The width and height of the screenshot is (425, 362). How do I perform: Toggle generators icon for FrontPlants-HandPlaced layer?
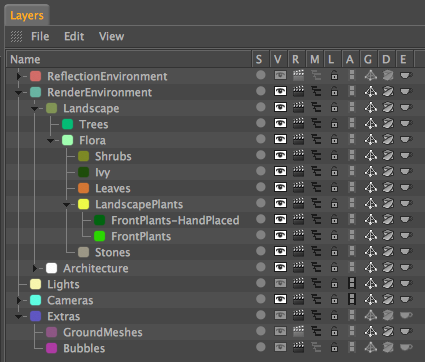[370, 219]
